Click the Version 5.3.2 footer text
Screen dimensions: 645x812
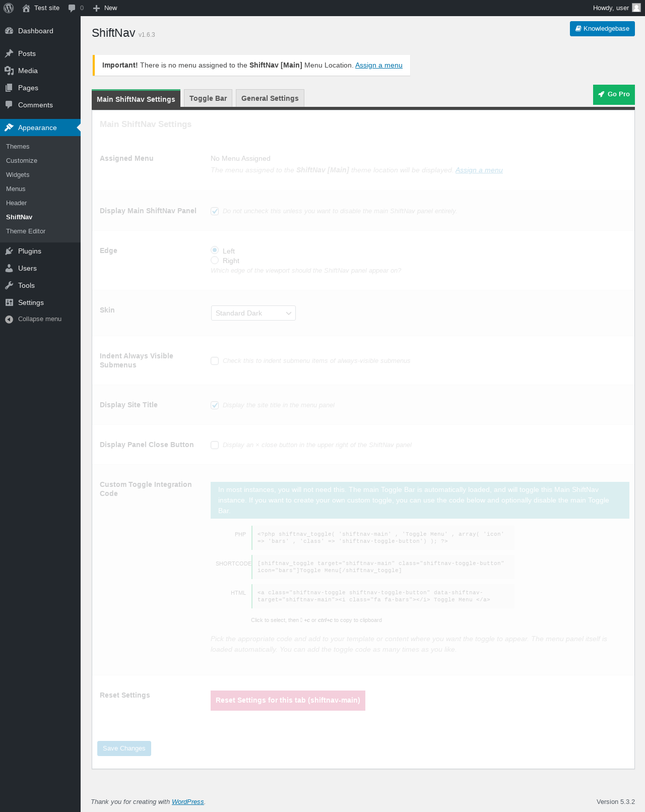616,801
